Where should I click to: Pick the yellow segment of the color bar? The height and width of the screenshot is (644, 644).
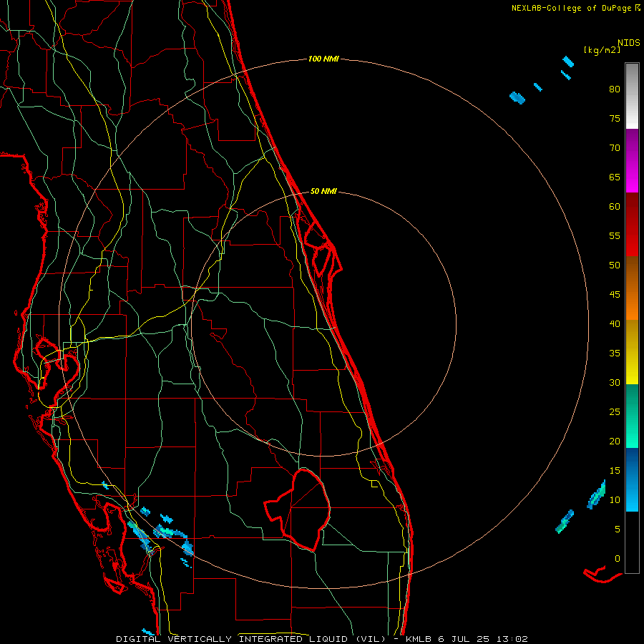pos(632,352)
